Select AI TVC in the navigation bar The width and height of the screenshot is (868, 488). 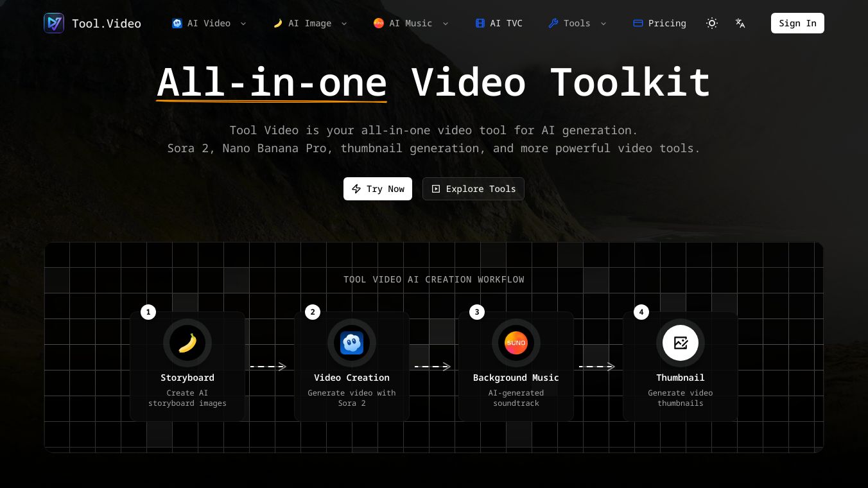coord(499,23)
